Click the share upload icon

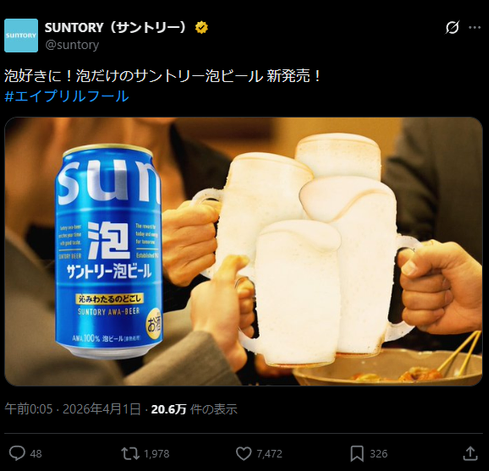coord(470,454)
